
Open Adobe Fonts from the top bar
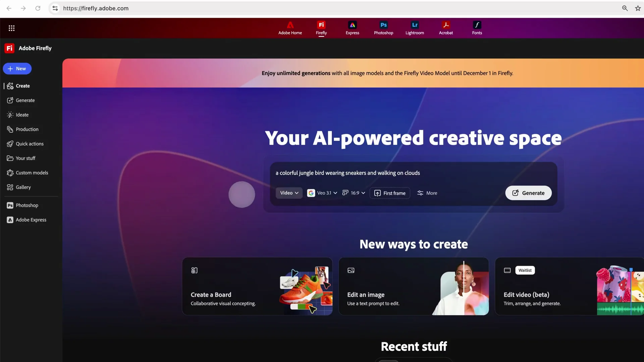[x=477, y=28]
